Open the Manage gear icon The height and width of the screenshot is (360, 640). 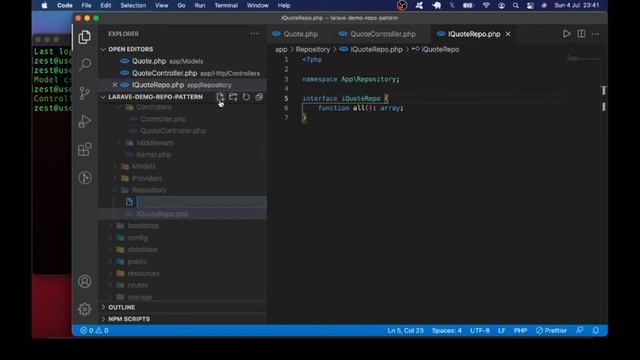coord(84,309)
